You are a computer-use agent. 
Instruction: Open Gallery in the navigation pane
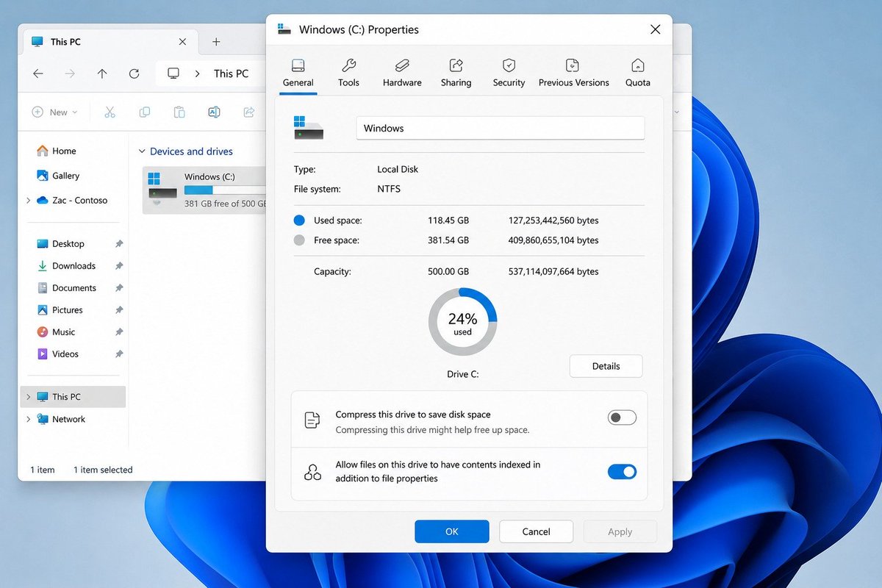coord(58,176)
